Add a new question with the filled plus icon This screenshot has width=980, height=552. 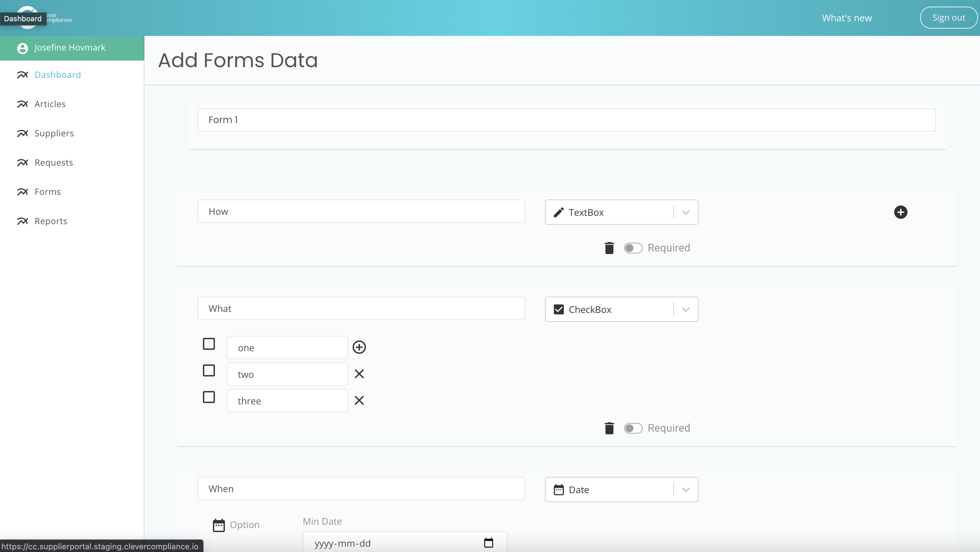pos(900,212)
